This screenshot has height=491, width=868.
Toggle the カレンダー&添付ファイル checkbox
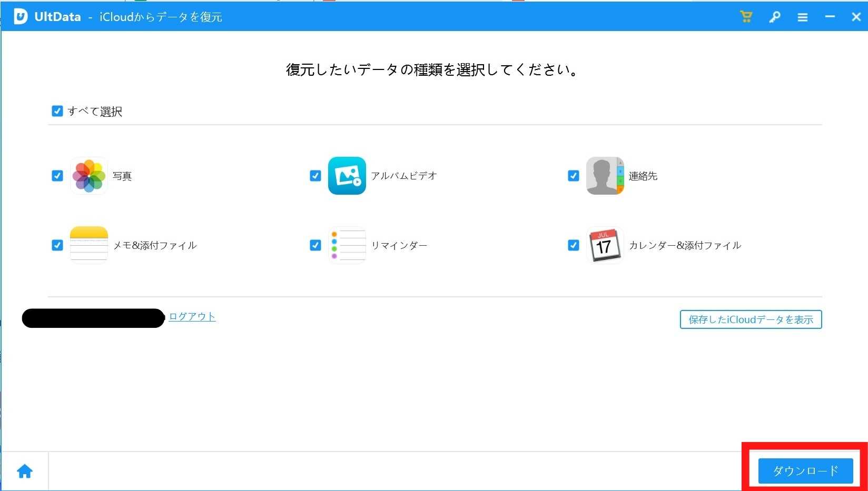(x=574, y=245)
